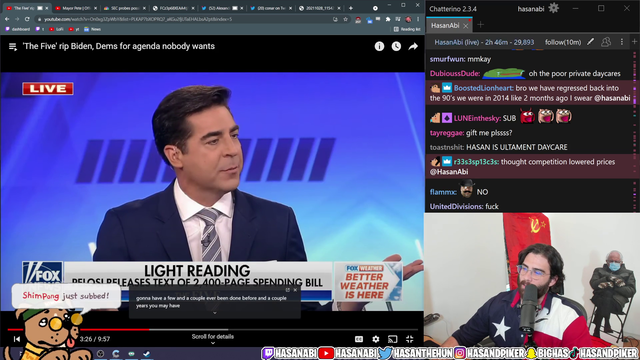
Task: Open a new Chrome tab
Action: 351,8
